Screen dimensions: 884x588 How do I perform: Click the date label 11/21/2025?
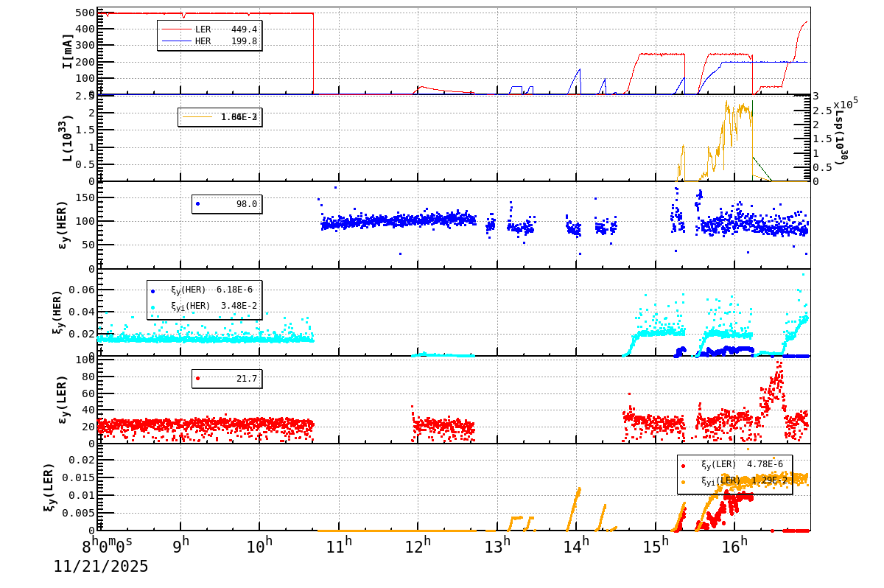[99, 567]
